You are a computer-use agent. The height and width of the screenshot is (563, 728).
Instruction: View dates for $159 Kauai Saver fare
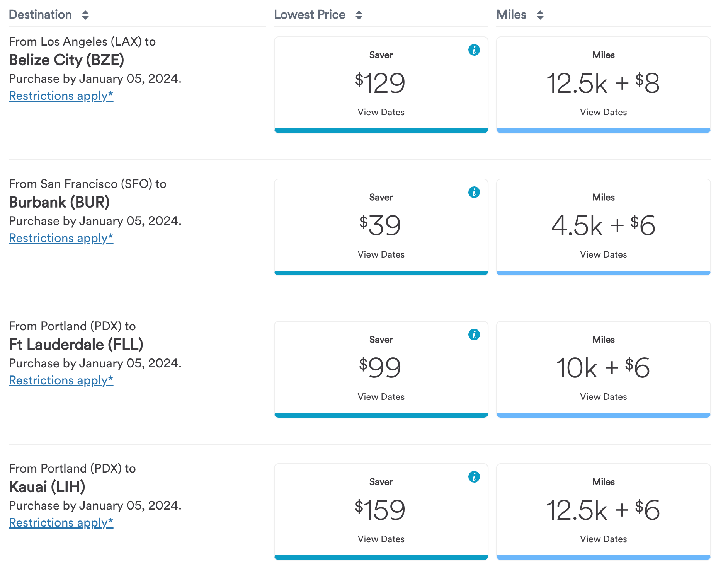pos(381,539)
